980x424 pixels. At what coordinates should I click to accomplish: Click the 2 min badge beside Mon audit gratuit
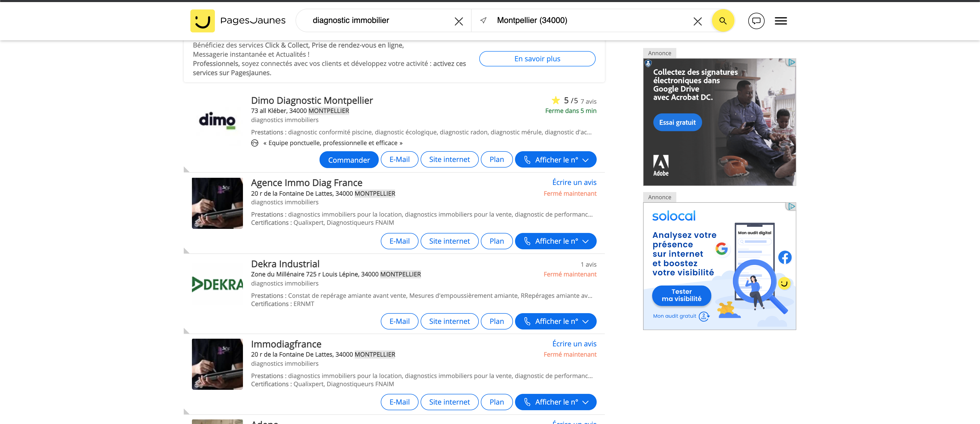click(x=704, y=316)
